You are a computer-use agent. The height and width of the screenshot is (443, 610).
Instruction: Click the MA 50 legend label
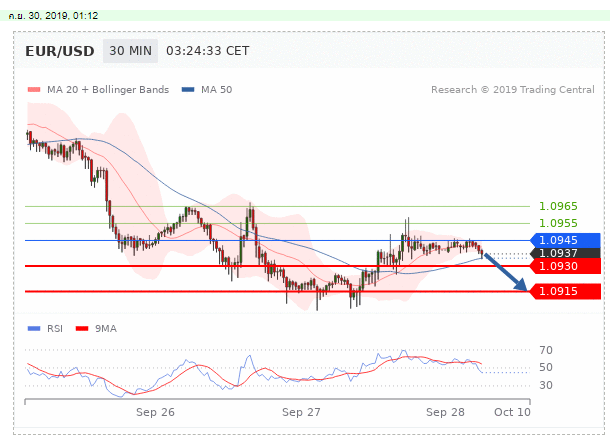(x=216, y=90)
